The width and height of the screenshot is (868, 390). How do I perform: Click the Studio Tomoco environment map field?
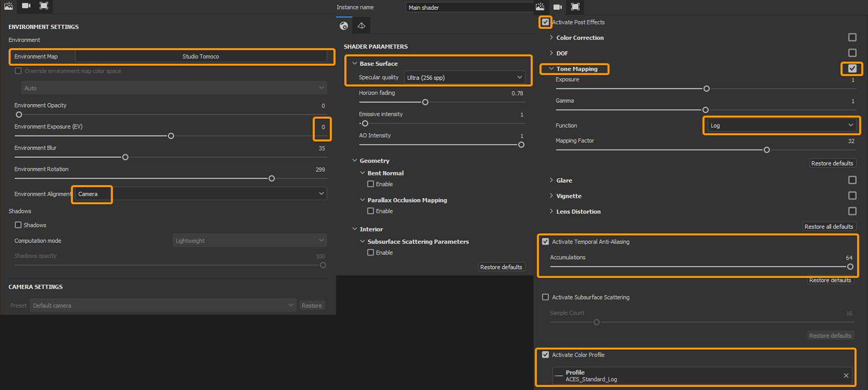201,57
